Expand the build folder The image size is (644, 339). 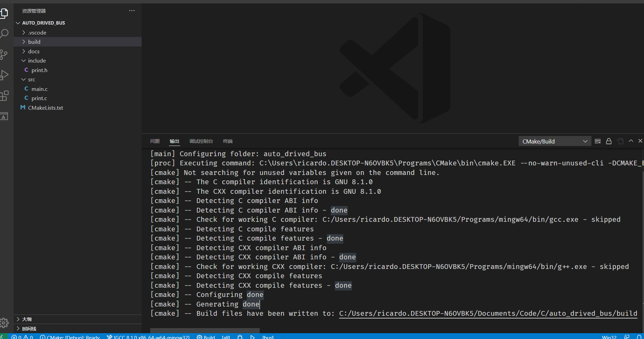tap(34, 42)
